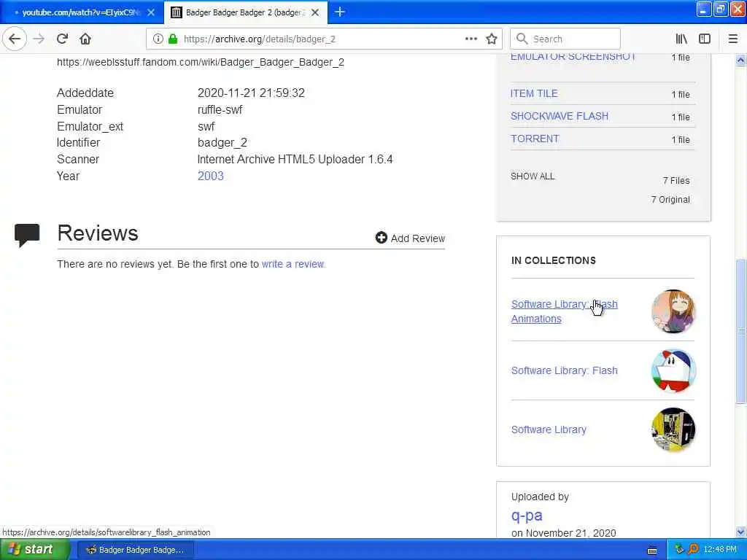Open uploader q-pa profile
The image size is (747, 560).
(x=527, y=516)
